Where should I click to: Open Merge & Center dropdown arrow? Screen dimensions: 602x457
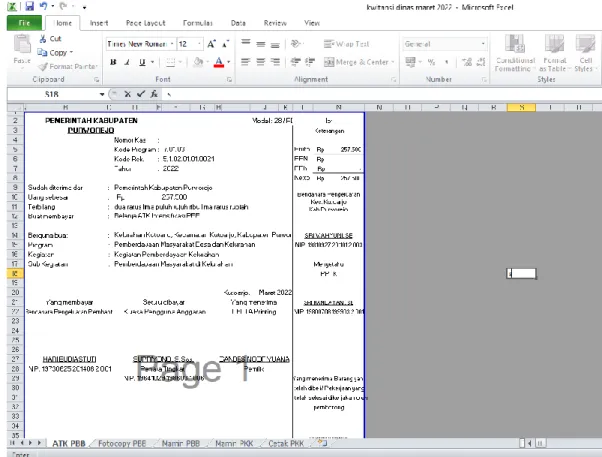click(x=393, y=62)
